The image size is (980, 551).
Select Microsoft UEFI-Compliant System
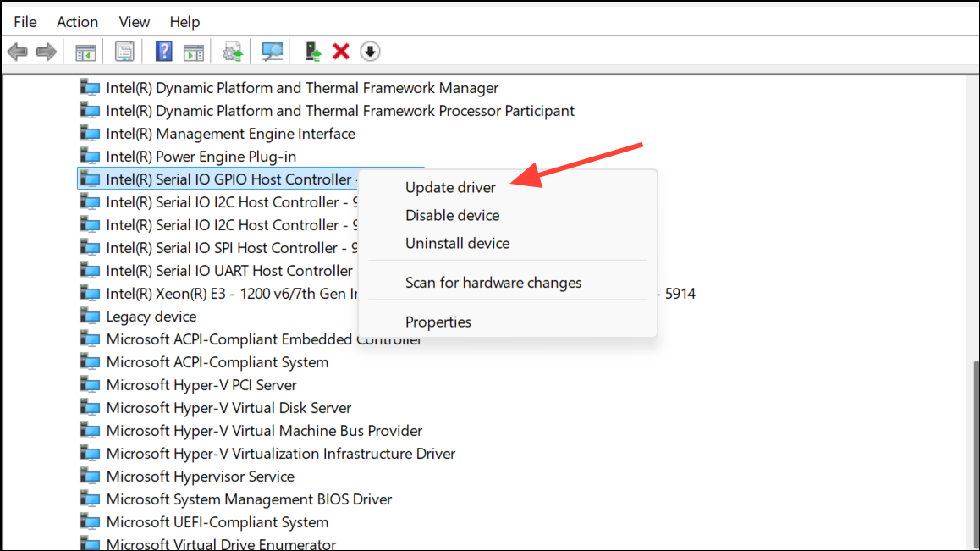[217, 522]
